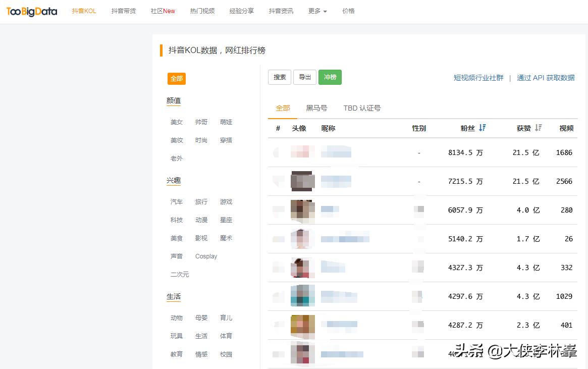Select the 全部 ranking tab

point(283,108)
